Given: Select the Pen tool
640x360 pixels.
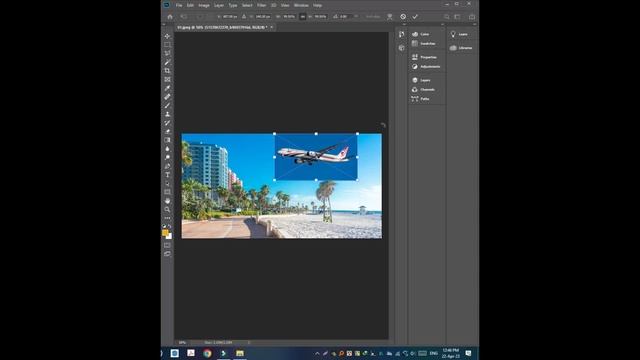Looking at the screenshot, I should pos(167,166).
